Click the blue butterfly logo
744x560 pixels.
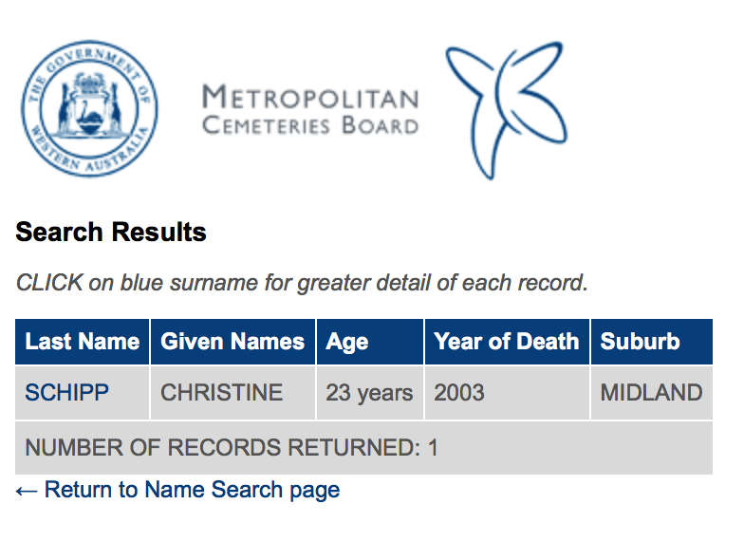coord(506,108)
